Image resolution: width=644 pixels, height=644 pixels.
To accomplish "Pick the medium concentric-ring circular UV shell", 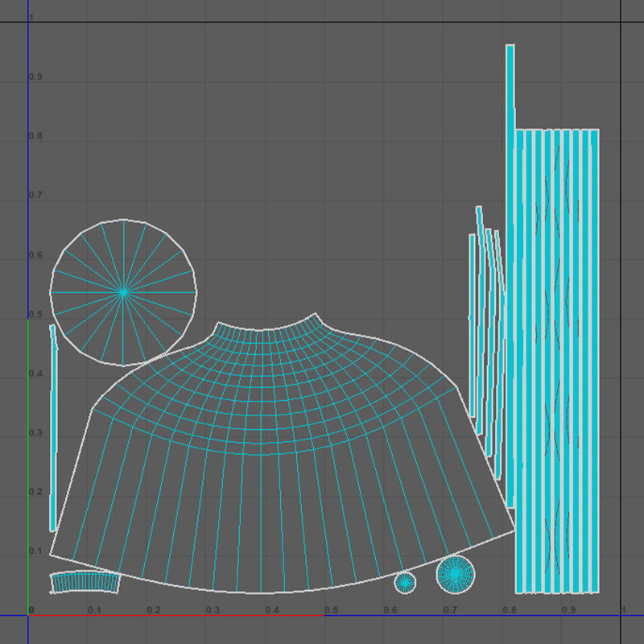I will click(456, 575).
